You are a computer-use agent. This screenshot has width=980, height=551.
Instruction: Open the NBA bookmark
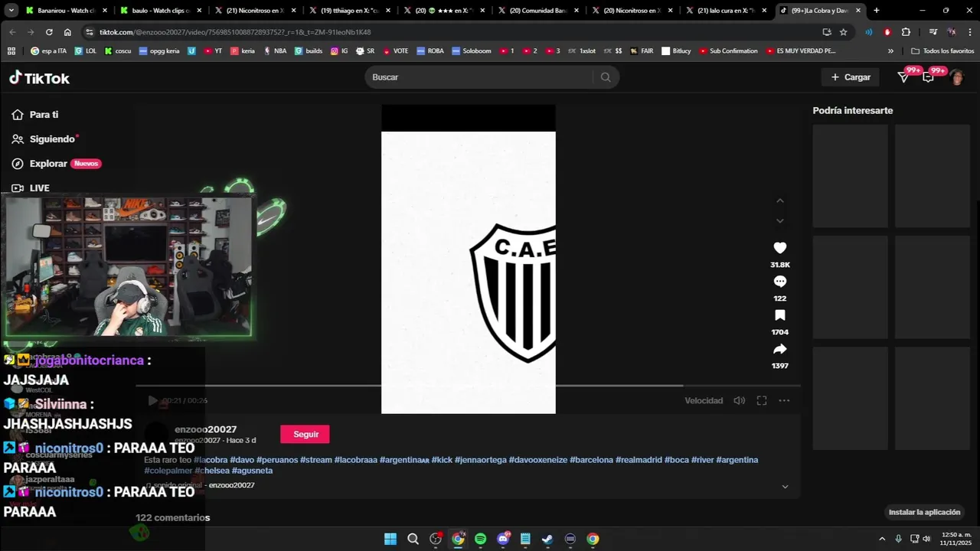tap(275, 51)
